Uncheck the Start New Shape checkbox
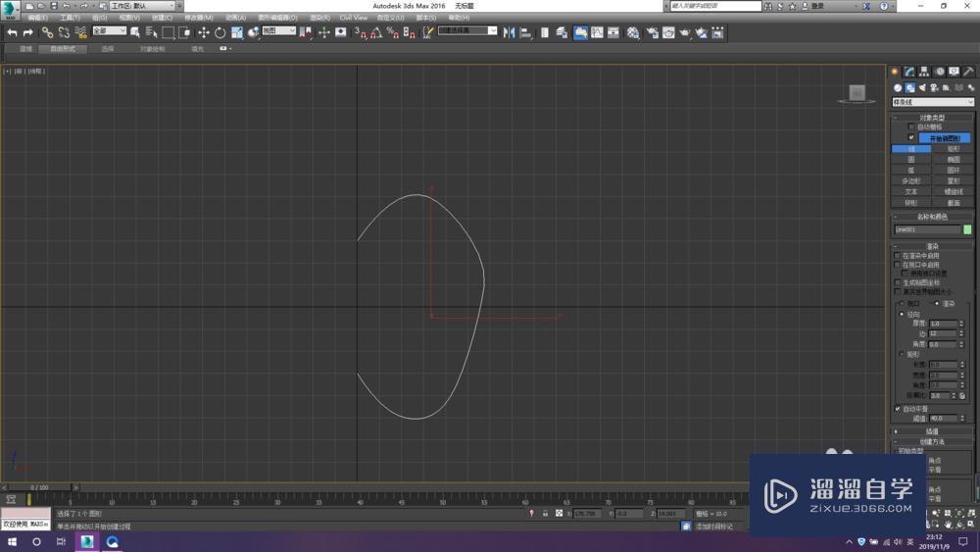Image resolution: width=980 pixels, height=552 pixels. coord(911,137)
